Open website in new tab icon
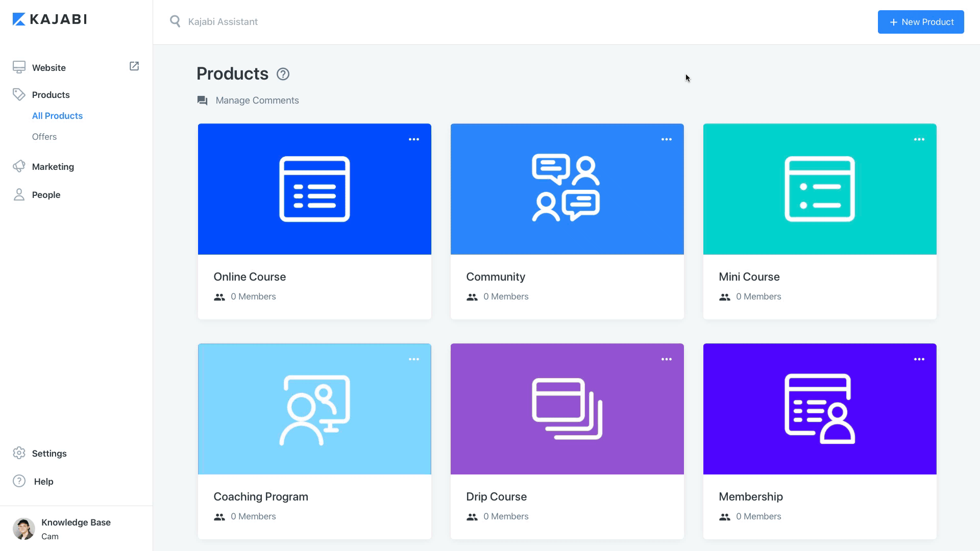The height and width of the screenshot is (551, 980). tap(134, 66)
